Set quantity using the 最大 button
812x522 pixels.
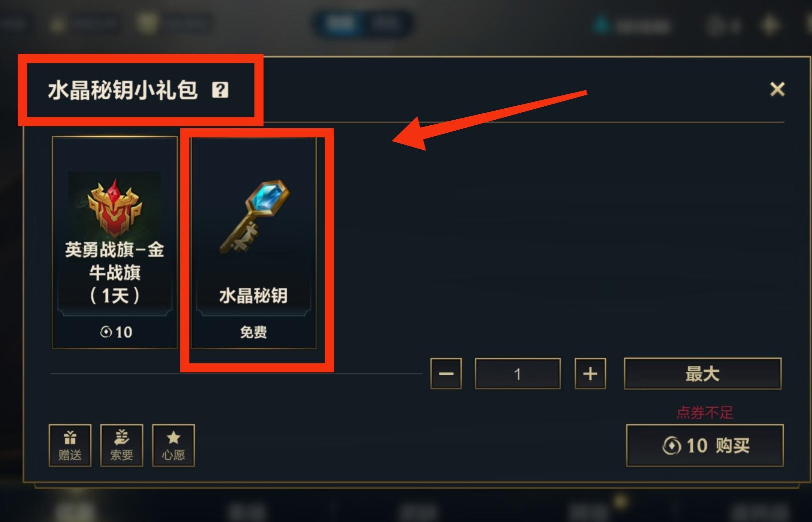point(702,373)
